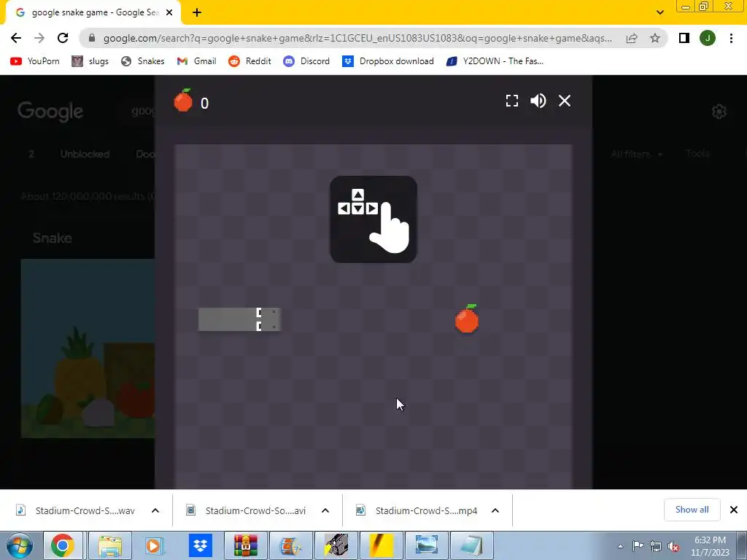Open Chrome from the taskbar
This screenshot has height=560, width=747.
(63, 545)
